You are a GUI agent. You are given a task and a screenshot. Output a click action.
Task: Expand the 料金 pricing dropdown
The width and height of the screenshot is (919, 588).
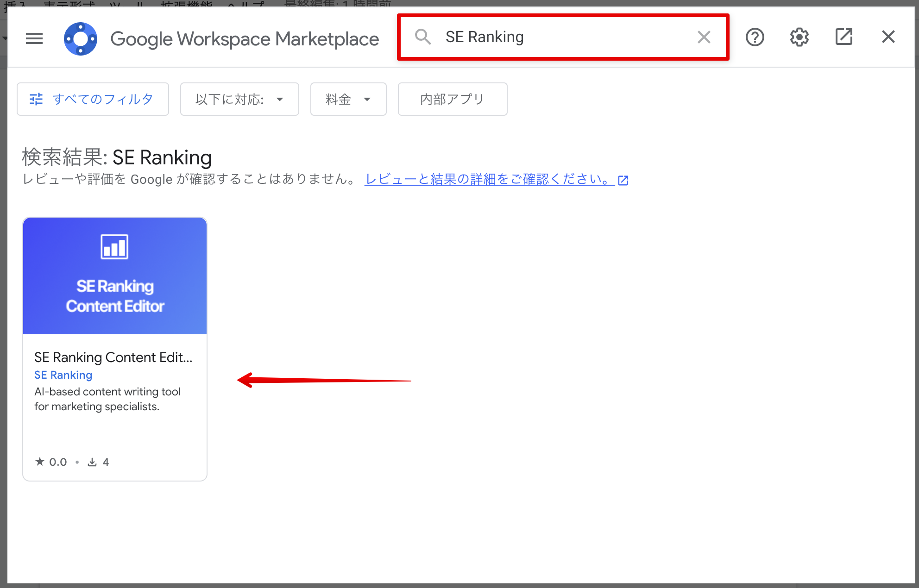348,99
